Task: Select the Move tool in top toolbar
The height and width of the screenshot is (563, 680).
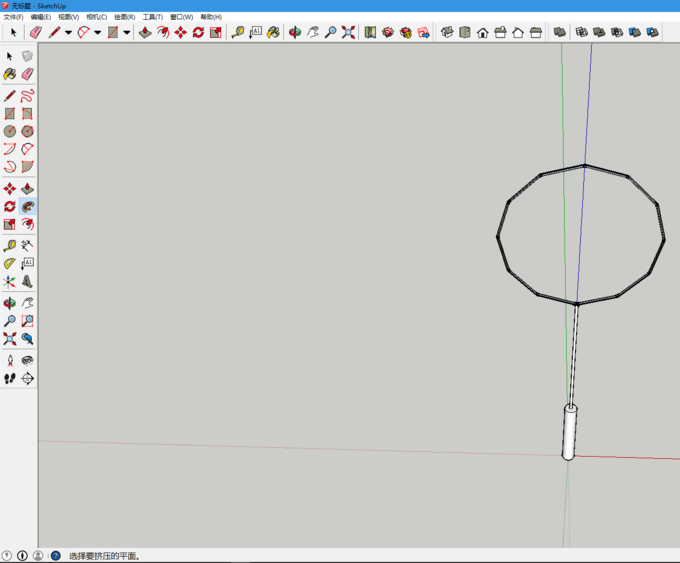Action: point(180,32)
